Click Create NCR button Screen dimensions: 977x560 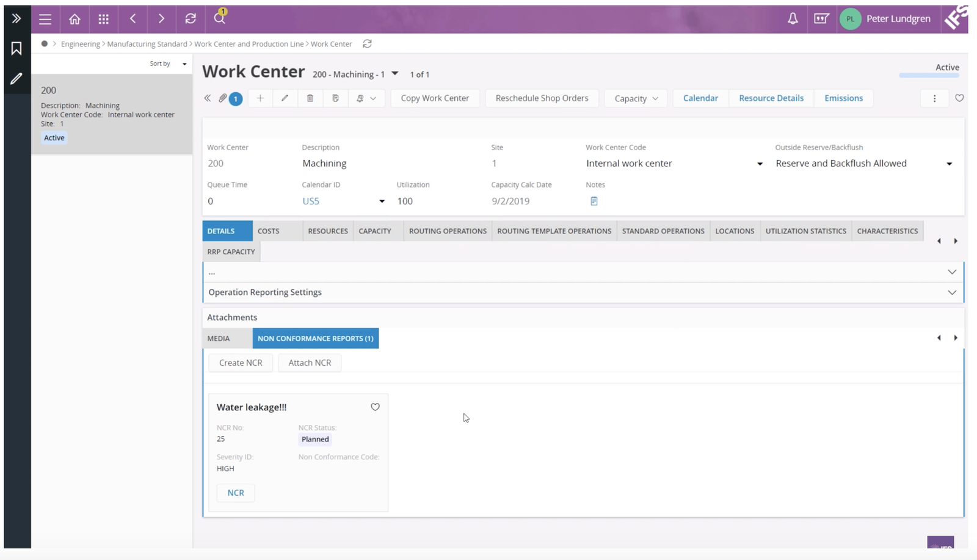(x=241, y=363)
